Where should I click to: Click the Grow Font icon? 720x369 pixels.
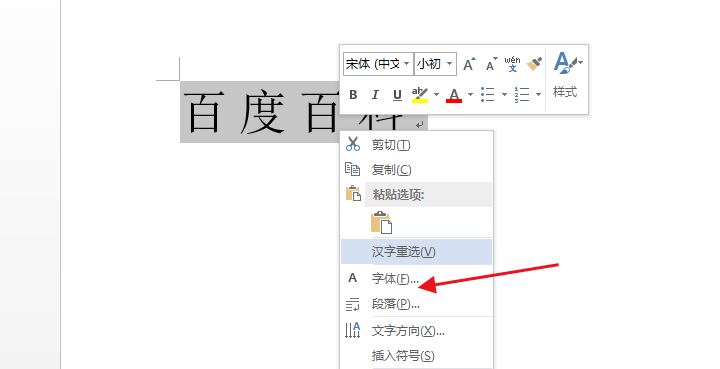click(x=469, y=64)
